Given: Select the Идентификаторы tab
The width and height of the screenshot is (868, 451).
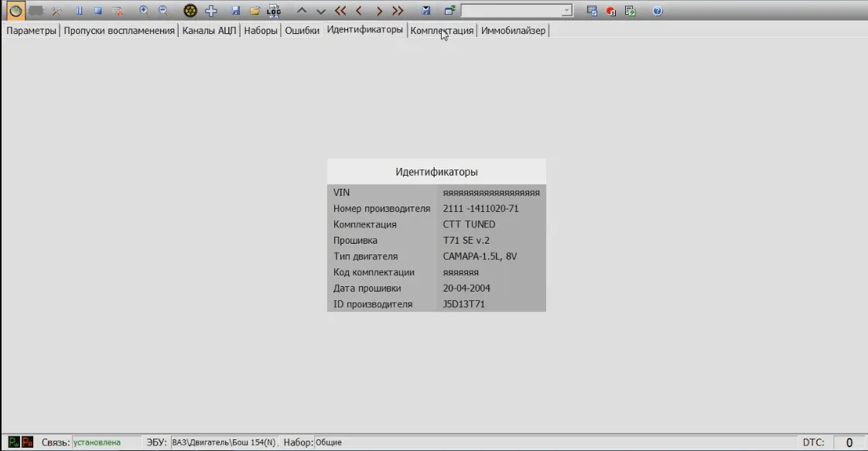Looking at the screenshot, I should point(365,30).
